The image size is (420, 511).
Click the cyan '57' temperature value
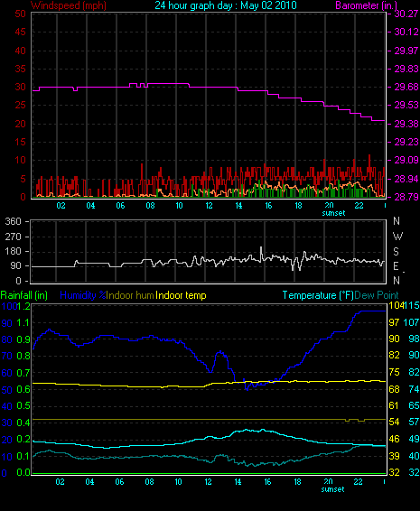pos(415,422)
